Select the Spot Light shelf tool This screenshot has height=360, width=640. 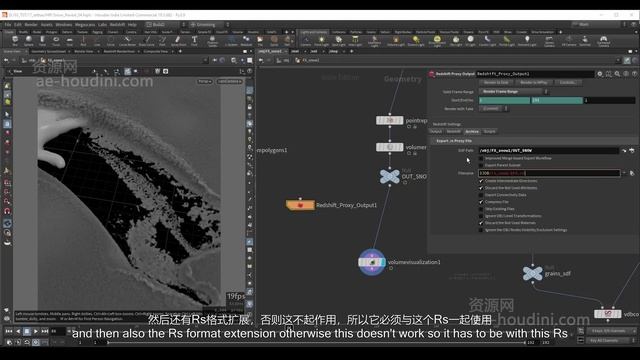click(338, 40)
